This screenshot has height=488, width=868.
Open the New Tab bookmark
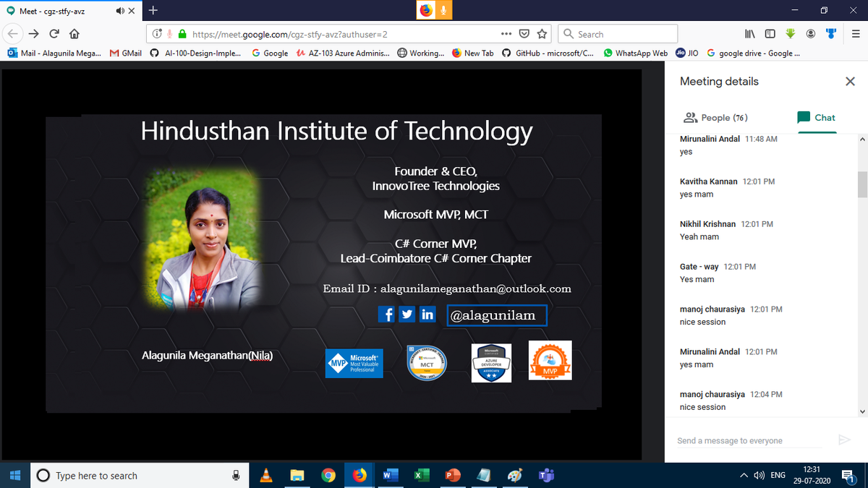coord(472,53)
